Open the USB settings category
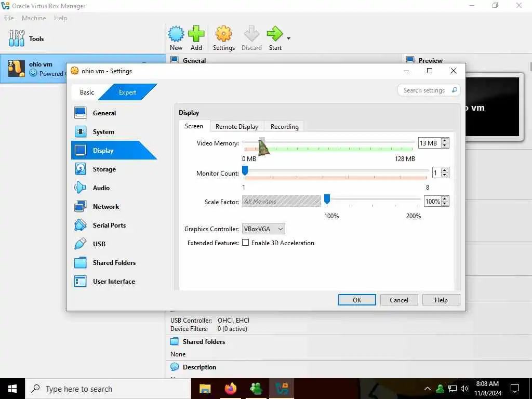Screen dimensions: 532x399 coord(99,244)
